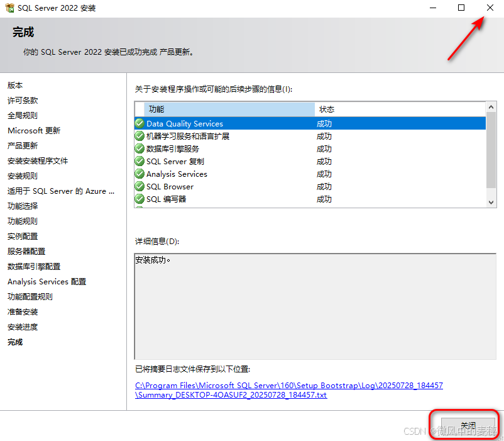
Task: Select the Analysis Services feature row
Action: (310, 174)
